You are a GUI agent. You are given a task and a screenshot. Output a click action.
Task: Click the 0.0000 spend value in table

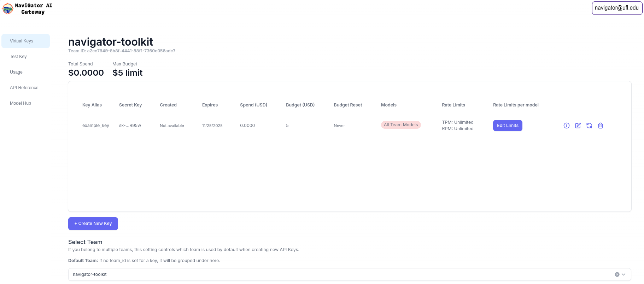247,126
